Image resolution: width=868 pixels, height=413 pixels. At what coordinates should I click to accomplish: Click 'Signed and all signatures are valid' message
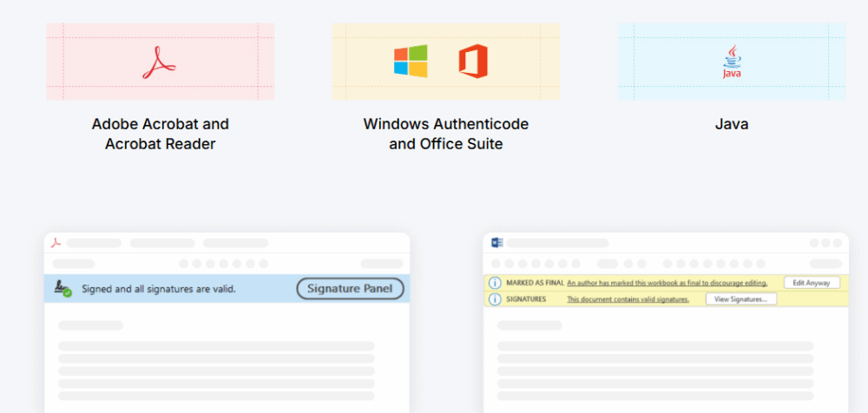point(159,289)
